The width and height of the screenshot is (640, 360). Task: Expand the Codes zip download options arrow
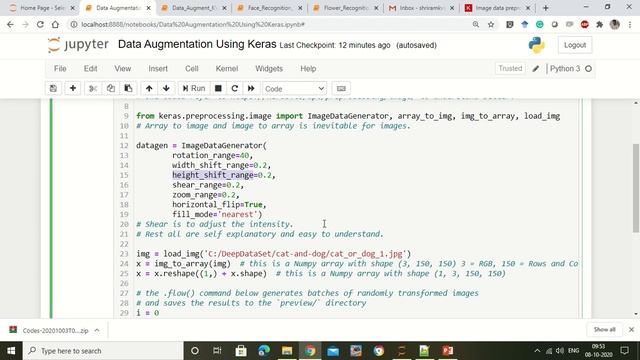tap(97, 330)
